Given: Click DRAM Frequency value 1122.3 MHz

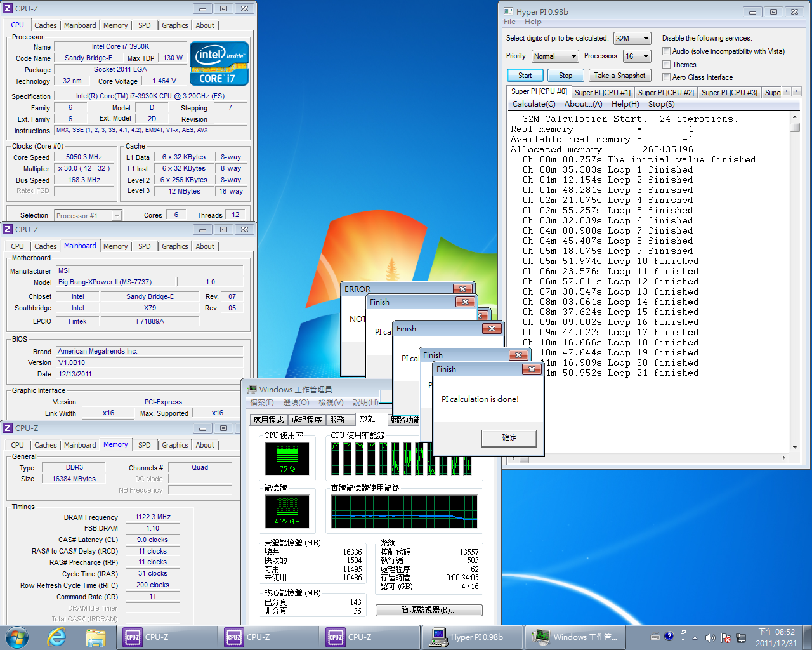Looking at the screenshot, I should pos(152,517).
